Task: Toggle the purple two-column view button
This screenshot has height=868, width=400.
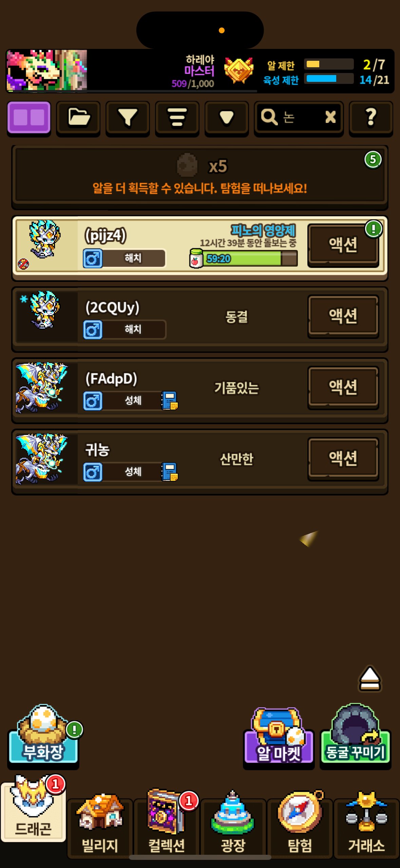Action: click(29, 117)
